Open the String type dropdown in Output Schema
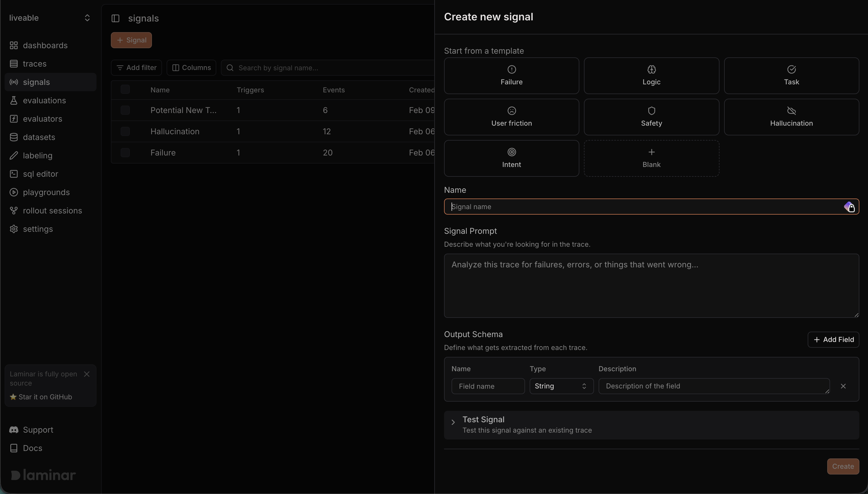This screenshot has width=868, height=494. click(561, 386)
